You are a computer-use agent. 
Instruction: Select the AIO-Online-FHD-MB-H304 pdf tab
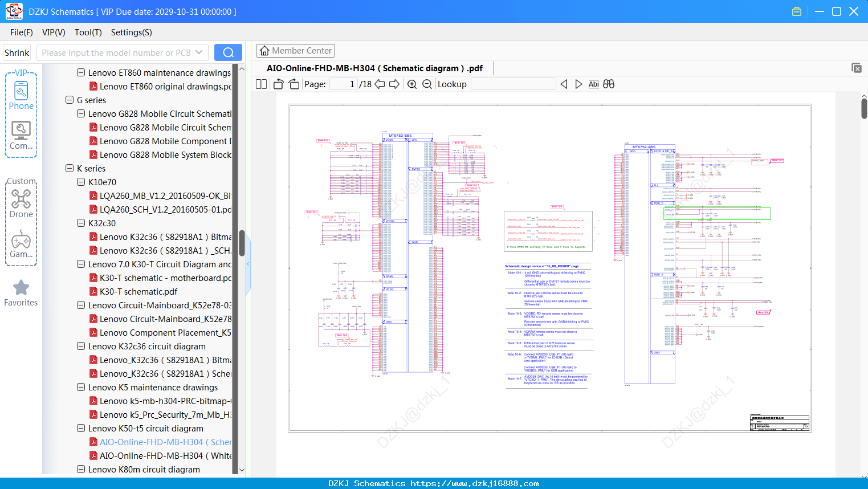(374, 68)
